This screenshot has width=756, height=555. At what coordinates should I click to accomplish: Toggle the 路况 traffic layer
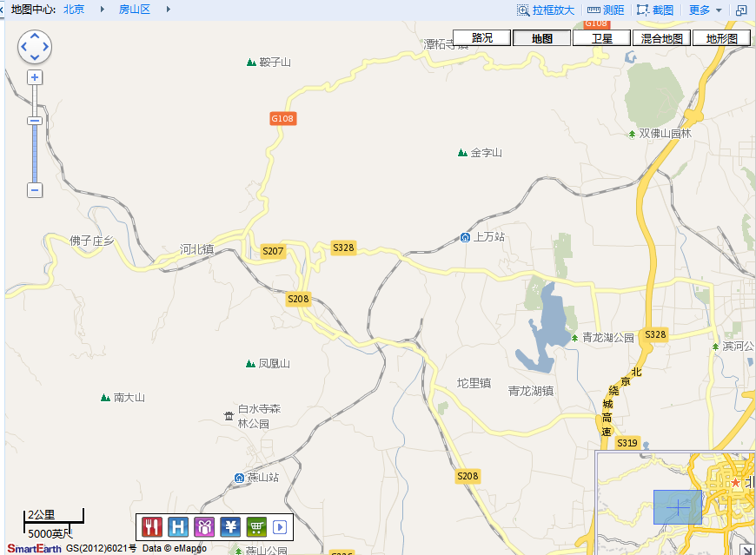pyautogui.click(x=482, y=38)
